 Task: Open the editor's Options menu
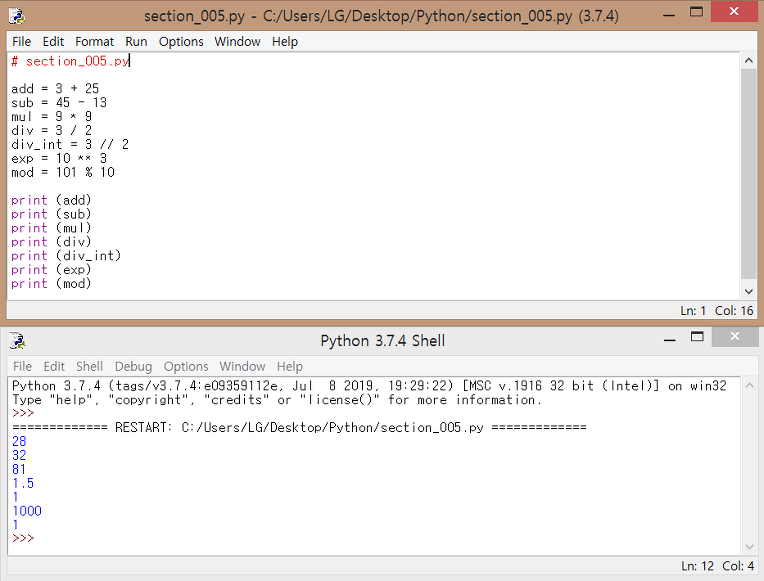[181, 41]
